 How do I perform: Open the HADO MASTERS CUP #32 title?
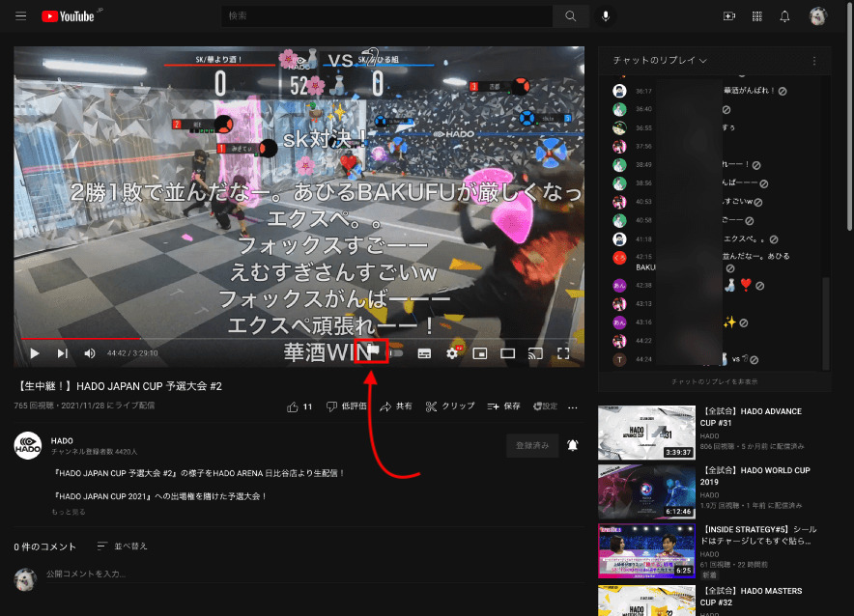coord(751,597)
